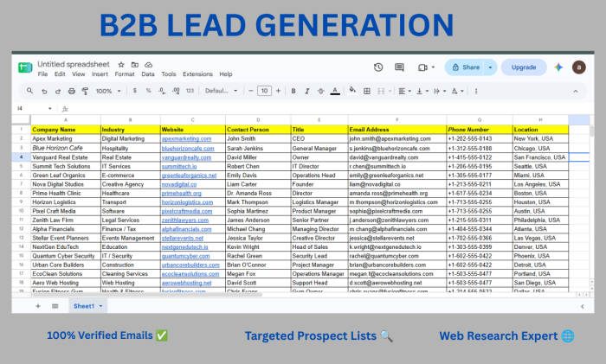Viewport: 606px width, 364px height.
Task: Decrease decimal places
Action: click(162, 91)
